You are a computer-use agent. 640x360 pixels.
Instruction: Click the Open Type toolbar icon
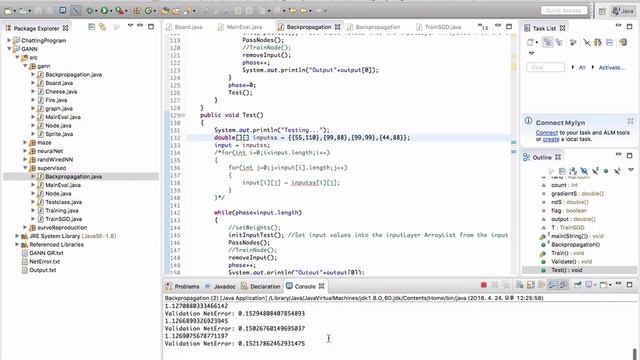pyautogui.click(x=165, y=11)
